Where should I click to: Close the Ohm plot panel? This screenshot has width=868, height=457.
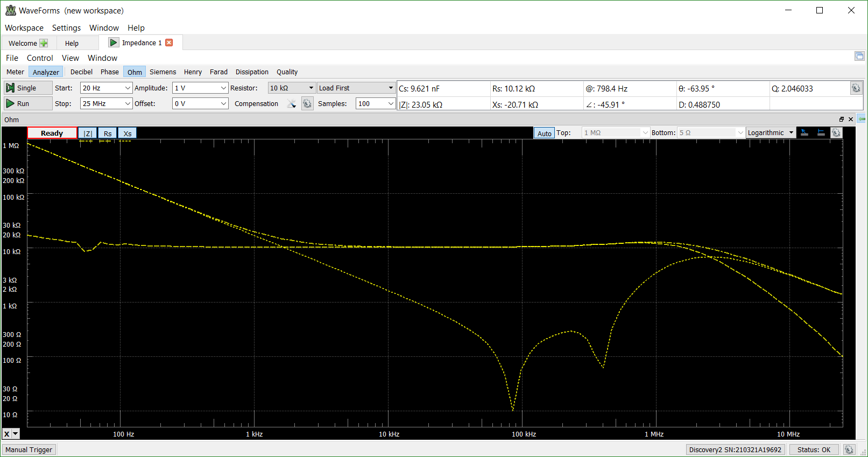point(851,119)
